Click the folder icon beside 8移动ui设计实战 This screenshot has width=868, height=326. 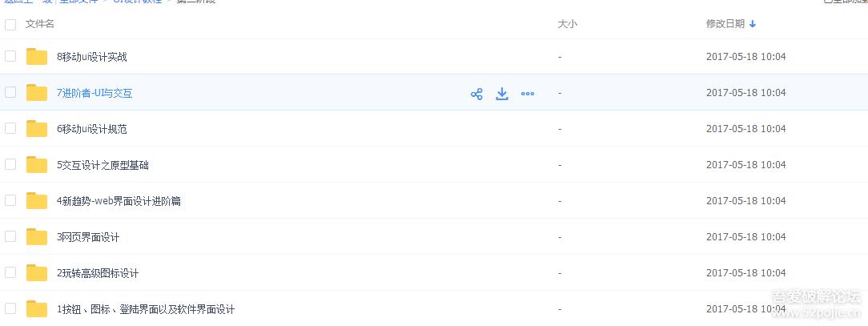pyautogui.click(x=37, y=57)
